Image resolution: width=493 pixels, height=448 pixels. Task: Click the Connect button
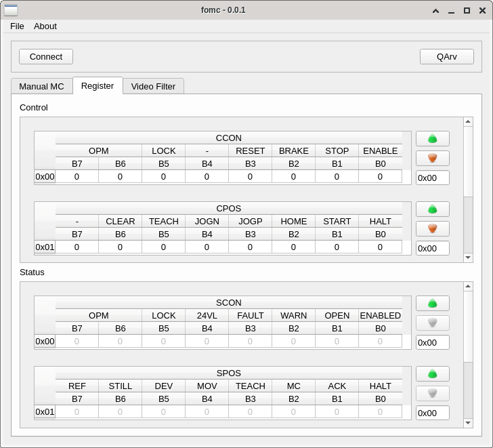[46, 57]
